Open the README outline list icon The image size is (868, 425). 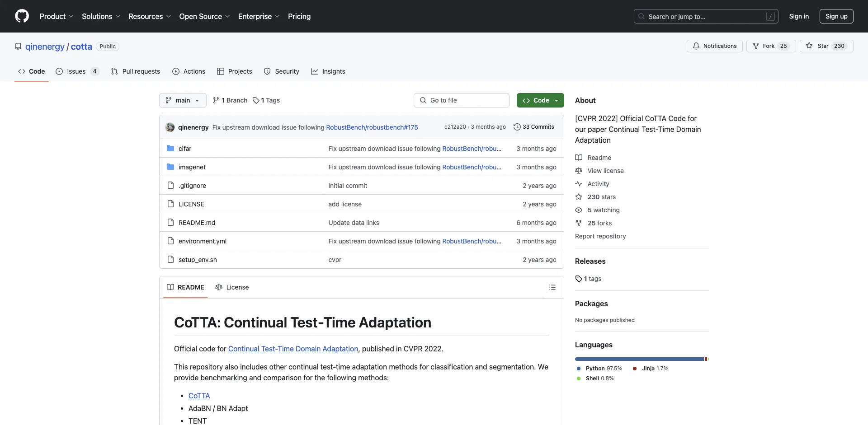pos(552,287)
